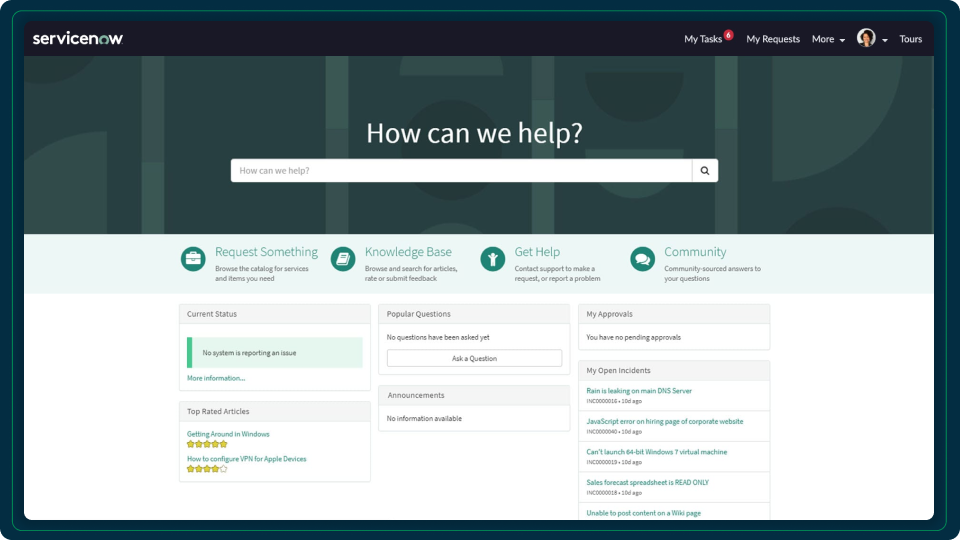This screenshot has width=960, height=540.
Task: Click the search magnifier button
Action: (705, 171)
